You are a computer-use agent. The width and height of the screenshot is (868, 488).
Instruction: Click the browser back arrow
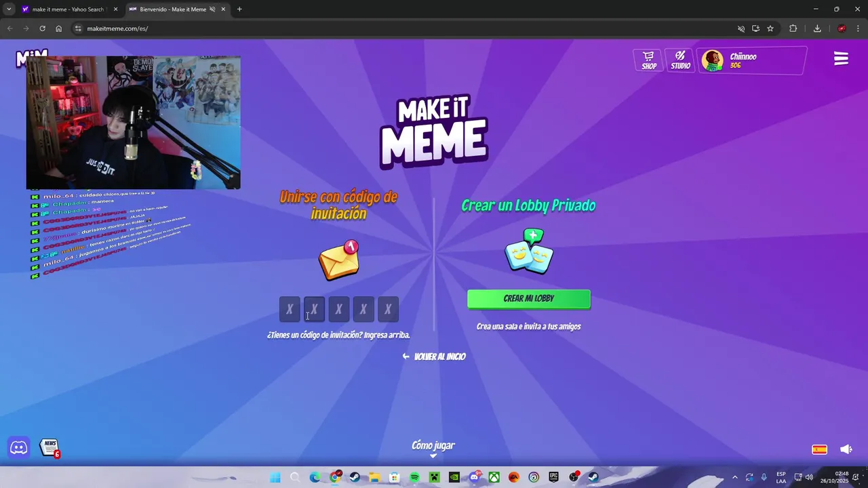tap(9, 28)
